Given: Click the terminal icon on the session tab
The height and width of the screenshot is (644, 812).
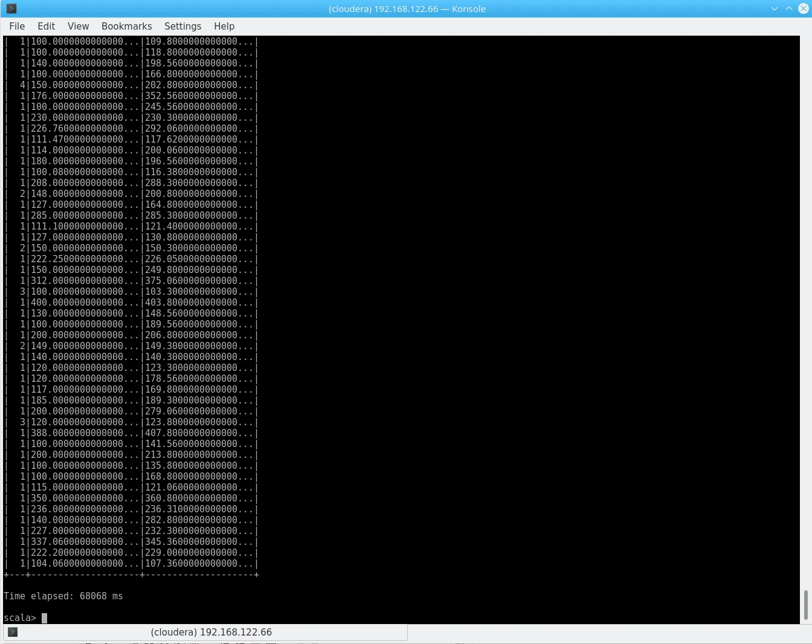Looking at the screenshot, I should tap(13, 632).
